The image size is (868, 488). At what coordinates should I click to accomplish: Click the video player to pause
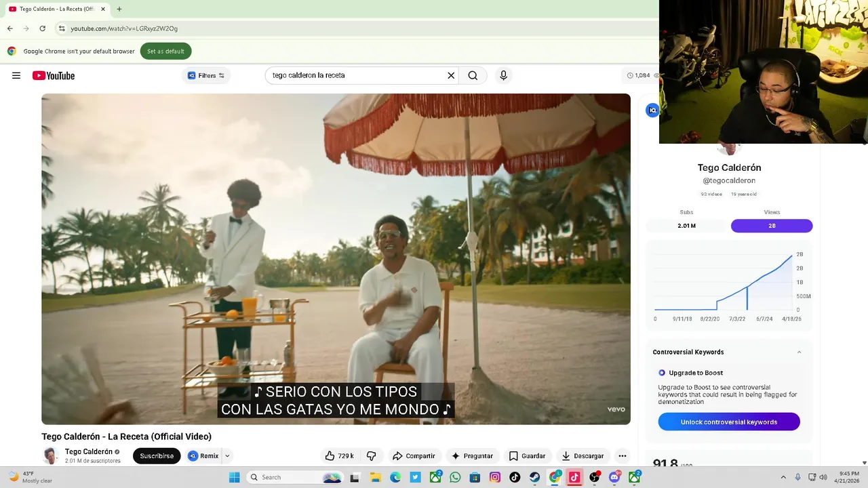tap(336, 259)
